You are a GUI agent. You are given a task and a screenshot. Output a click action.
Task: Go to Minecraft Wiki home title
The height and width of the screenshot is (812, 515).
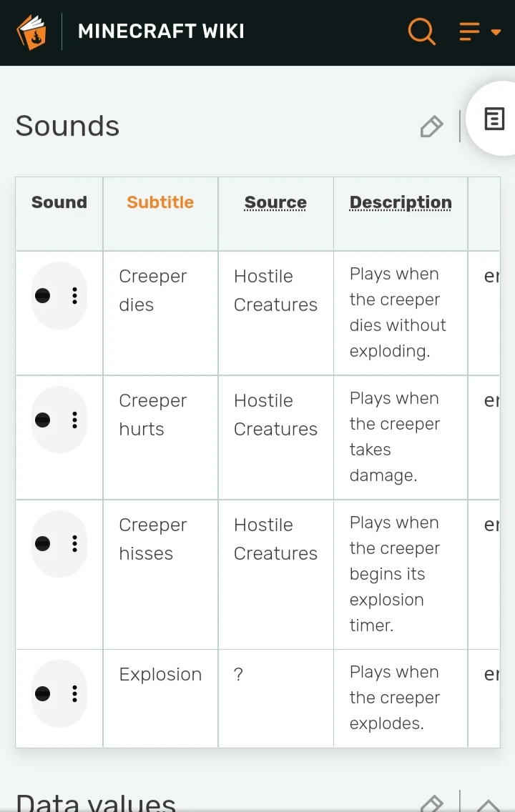[x=161, y=31]
